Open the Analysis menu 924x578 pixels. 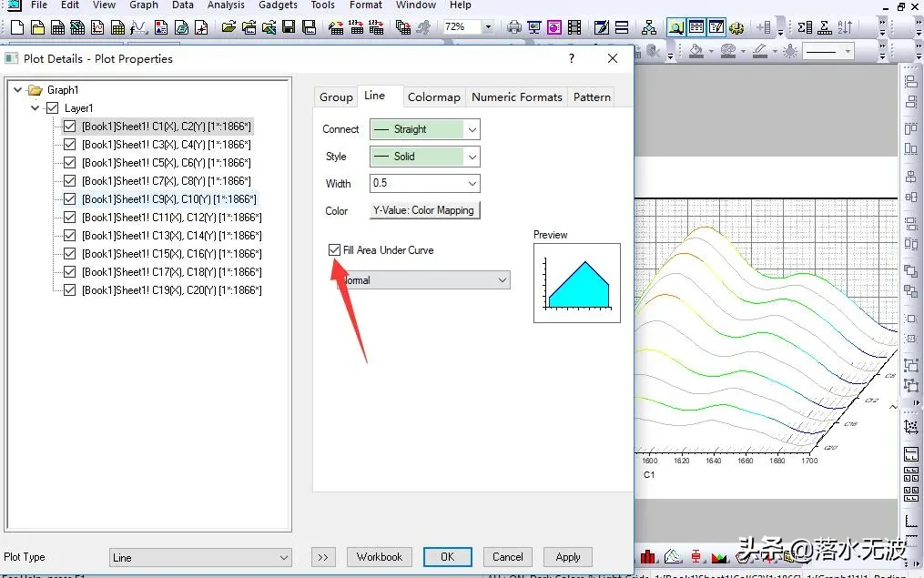pyautogui.click(x=226, y=5)
